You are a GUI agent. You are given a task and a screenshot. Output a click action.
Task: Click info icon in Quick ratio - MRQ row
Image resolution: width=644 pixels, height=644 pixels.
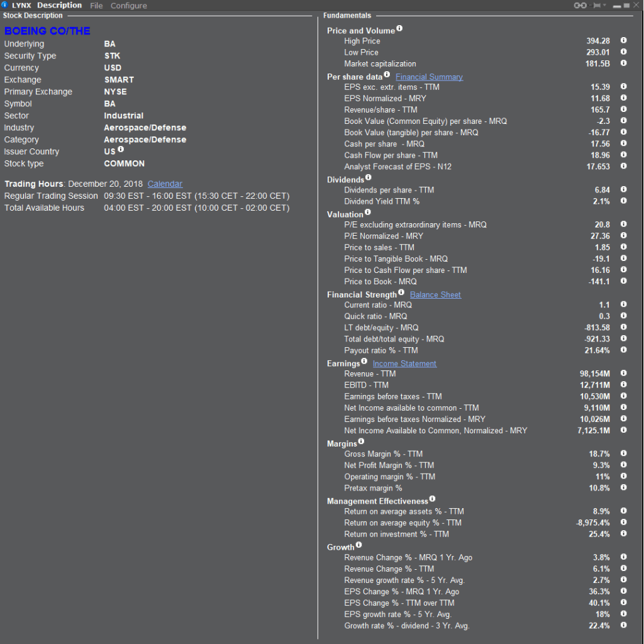pyautogui.click(x=623, y=316)
